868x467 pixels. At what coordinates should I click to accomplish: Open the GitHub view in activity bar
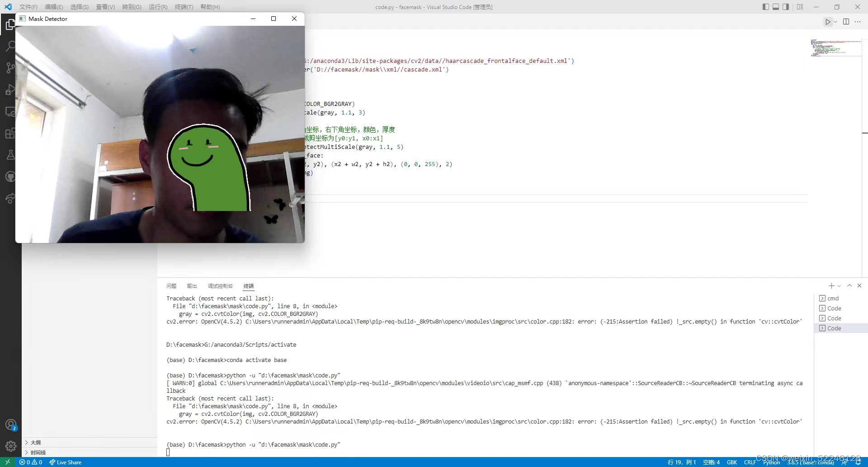10,177
